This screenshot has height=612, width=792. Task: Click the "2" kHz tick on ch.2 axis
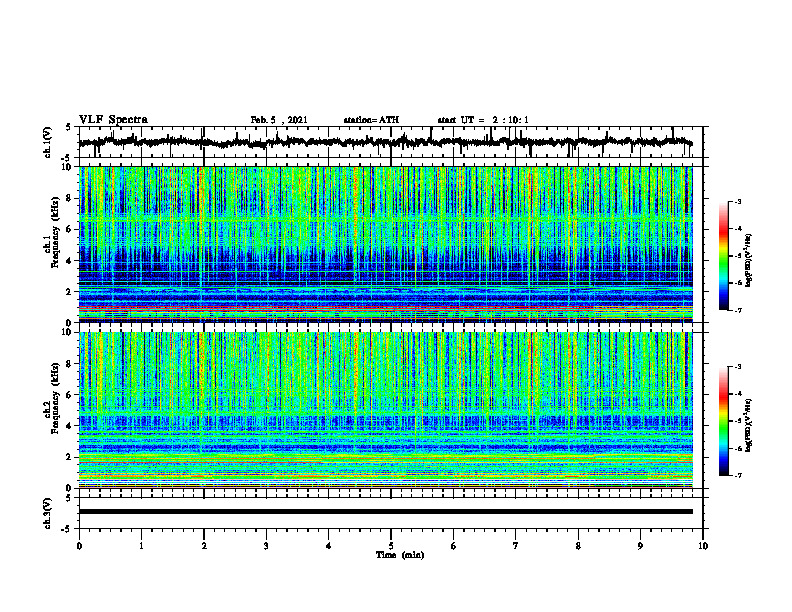pos(70,457)
